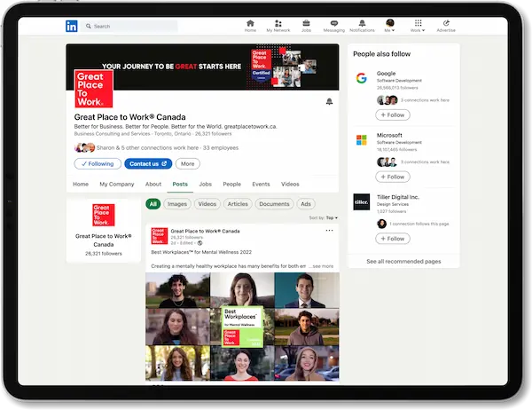This screenshot has height=410, width=532.
Task: Click See all recommended pages
Action: (x=403, y=261)
